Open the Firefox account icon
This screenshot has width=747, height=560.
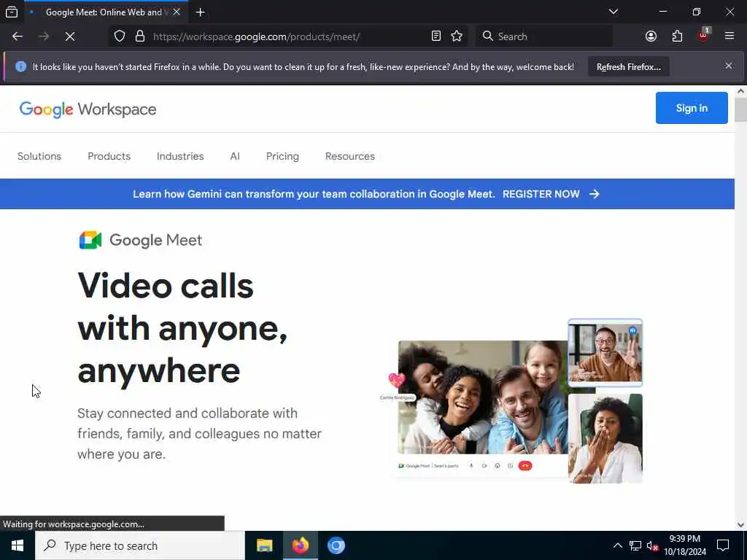651,36
